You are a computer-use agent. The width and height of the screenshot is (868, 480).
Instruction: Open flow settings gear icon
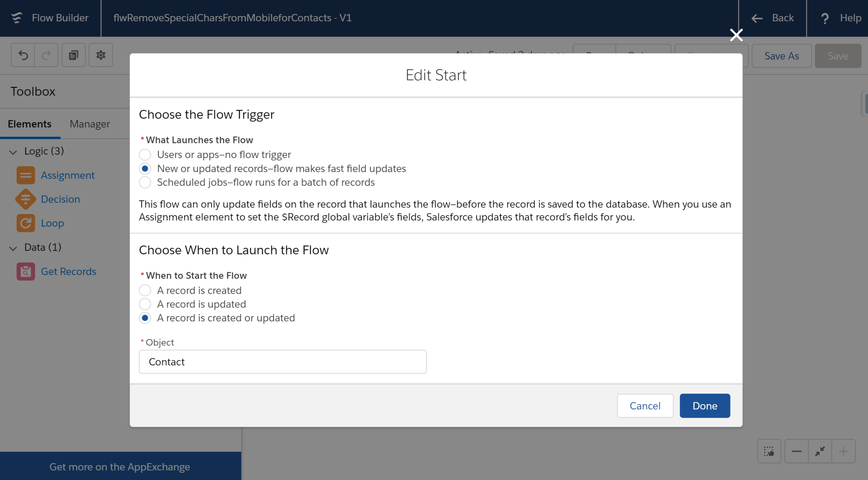(x=101, y=55)
